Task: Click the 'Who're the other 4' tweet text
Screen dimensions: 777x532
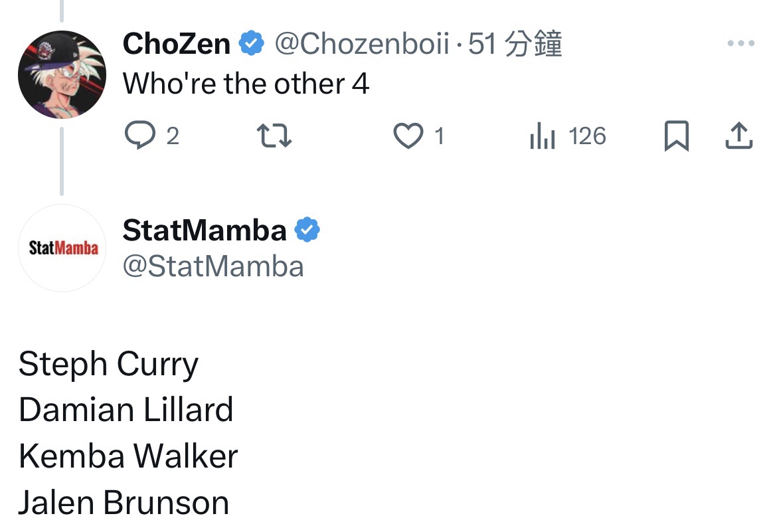Action: click(246, 84)
